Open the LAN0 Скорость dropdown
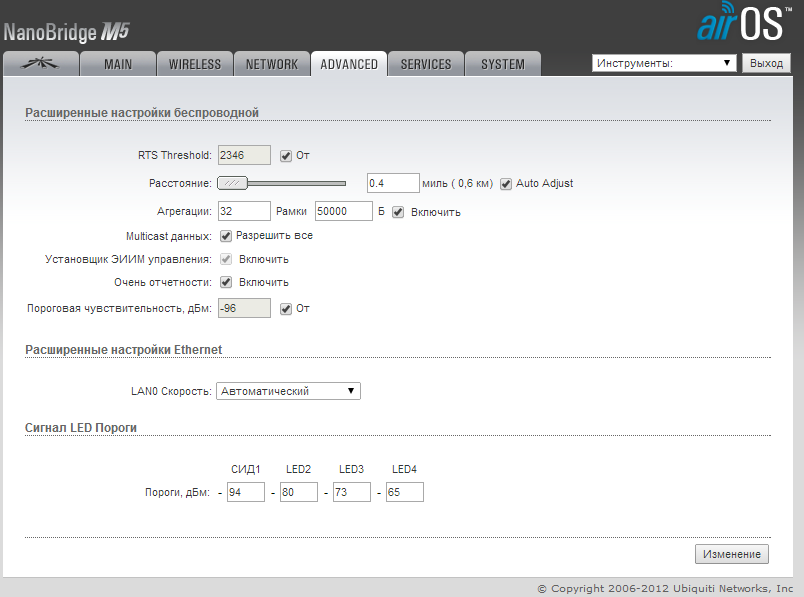The height and width of the screenshot is (597, 804). 288,391
